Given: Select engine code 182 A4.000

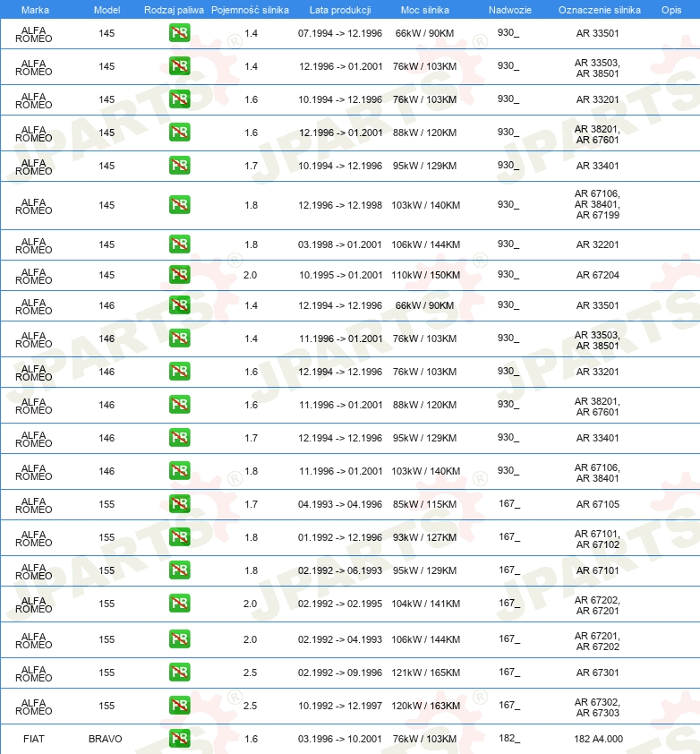Looking at the screenshot, I should point(599,739).
